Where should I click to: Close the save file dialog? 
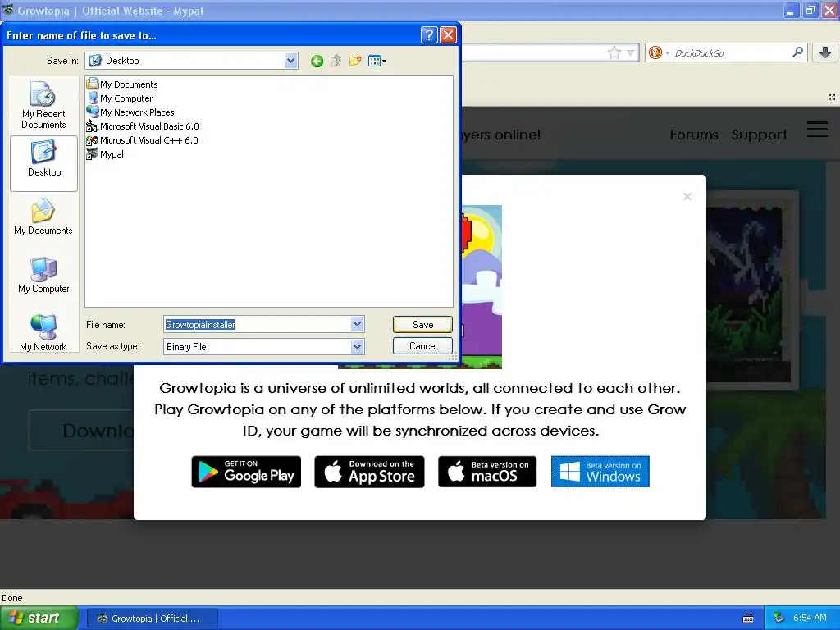(x=448, y=35)
